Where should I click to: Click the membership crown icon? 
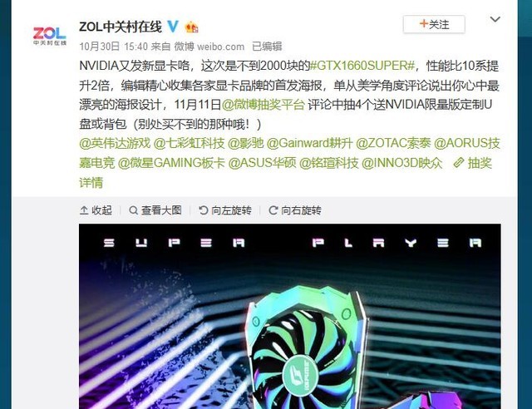click(192, 27)
